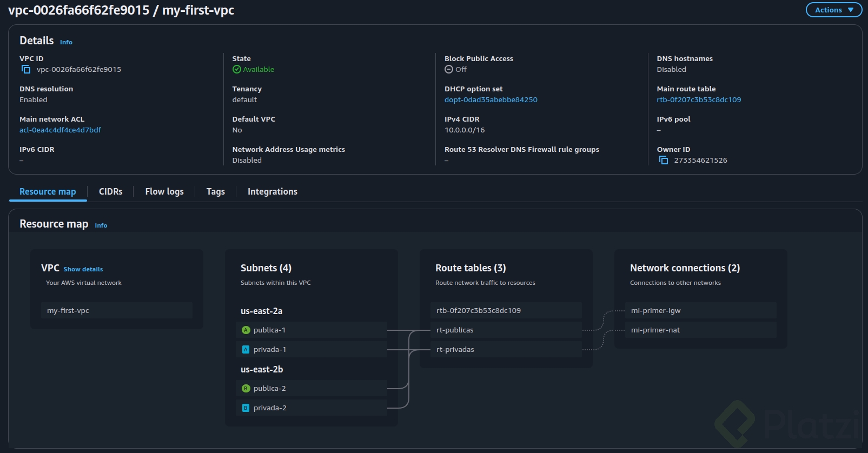Viewport: 868px width, 453px height.
Task: Click the green A icon for publica-1
Action: 246,330
